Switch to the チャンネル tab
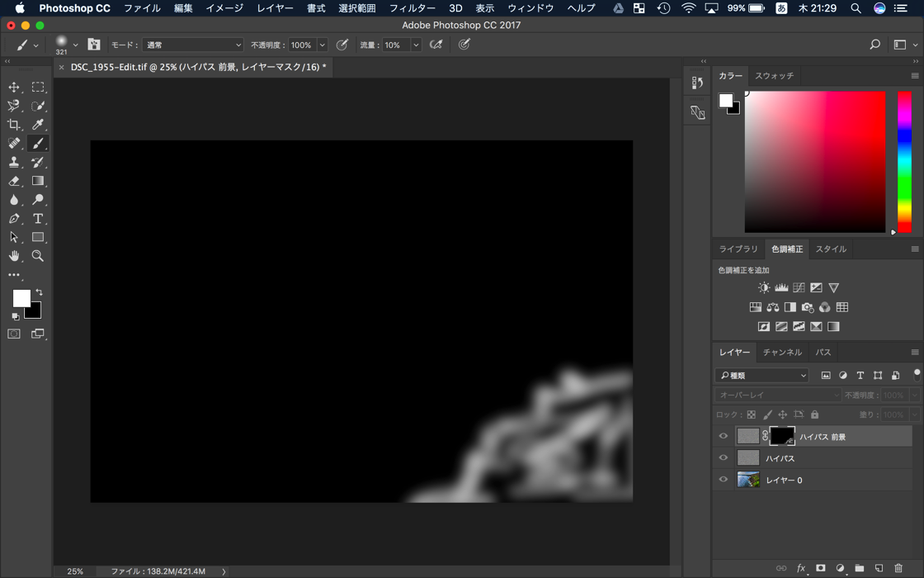This screenshot has width=924, height=578. coord(782,352)
